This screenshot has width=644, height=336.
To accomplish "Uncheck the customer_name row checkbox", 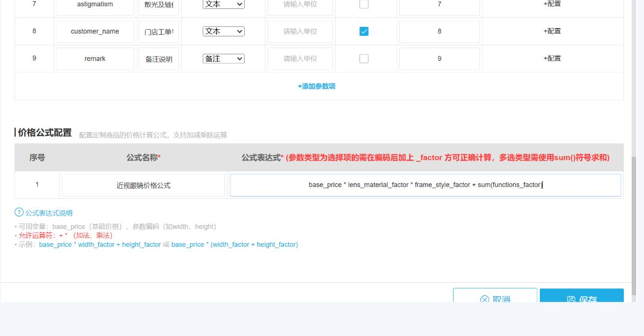I will (x=364, y=31).
